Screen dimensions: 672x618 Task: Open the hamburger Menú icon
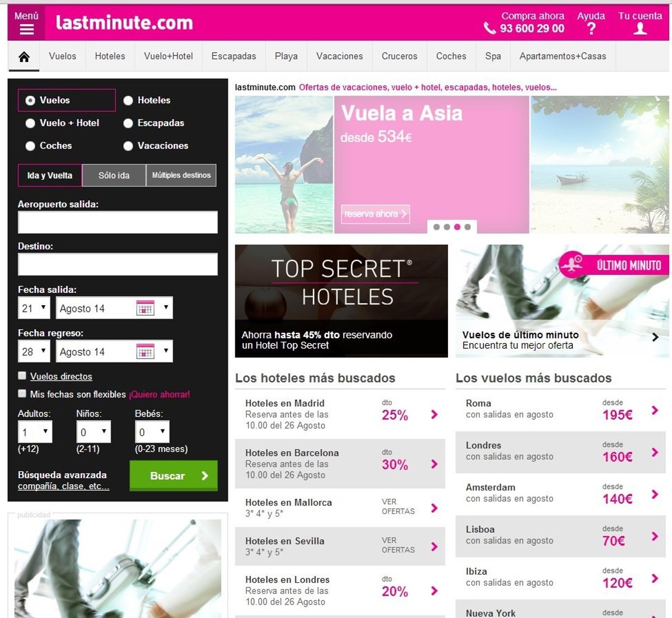click(x=26, y=30)
